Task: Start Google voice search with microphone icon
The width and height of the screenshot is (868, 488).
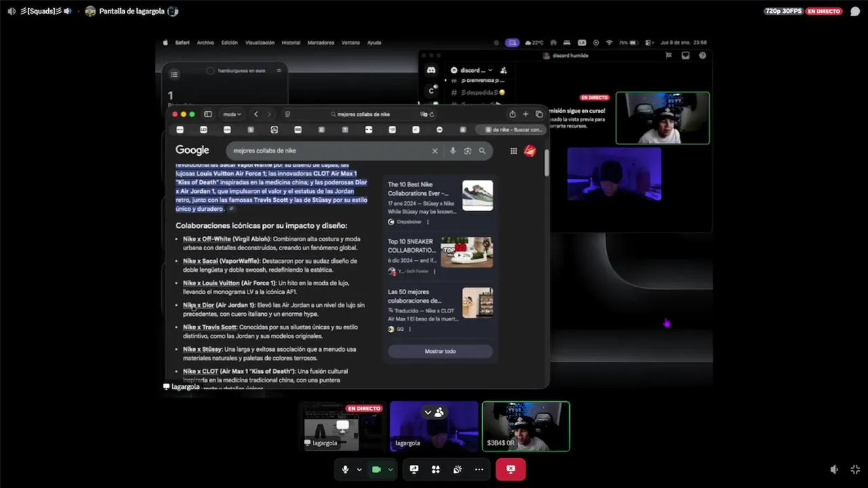Action: (452, 150)
